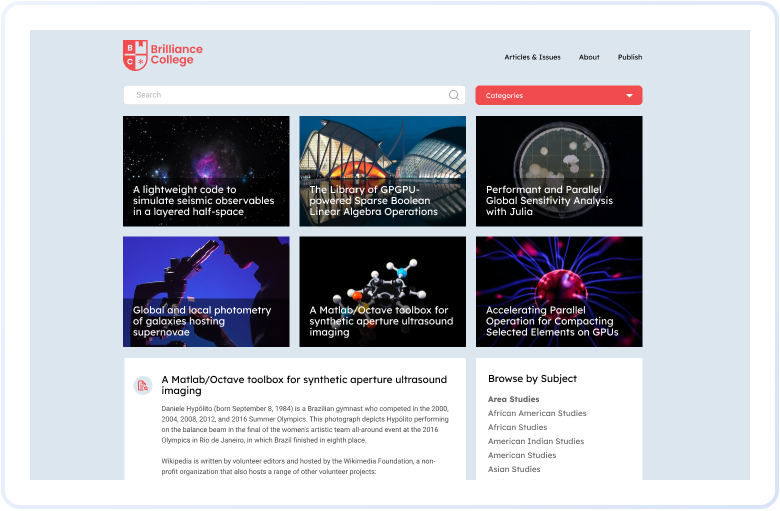This screenshot has height=511, width=780.
Task: Open the Publish menu item
Action: coord(630,57)
